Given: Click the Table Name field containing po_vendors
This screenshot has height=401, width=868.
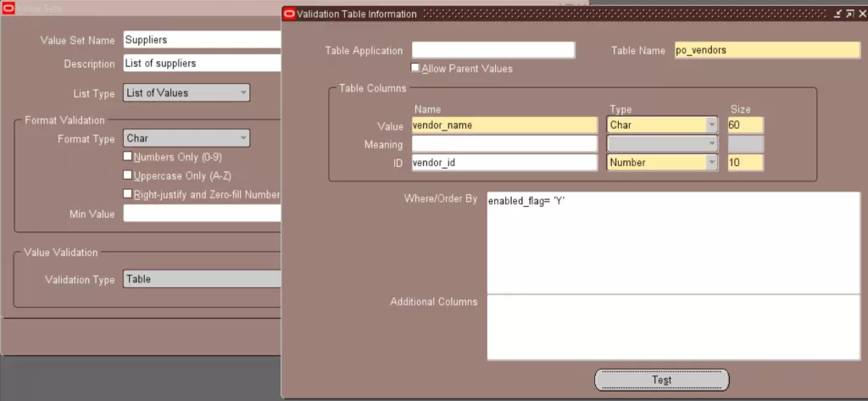Looking at the screenshot, I should point(766,51).
